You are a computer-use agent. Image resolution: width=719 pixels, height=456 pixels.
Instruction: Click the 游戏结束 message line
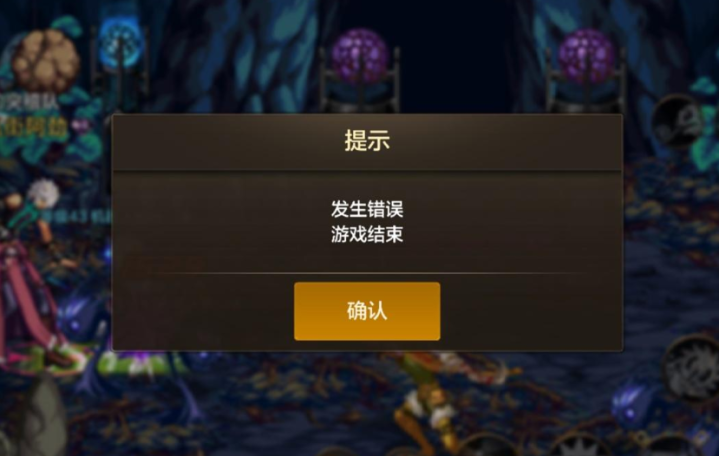(x=367, y=234)
